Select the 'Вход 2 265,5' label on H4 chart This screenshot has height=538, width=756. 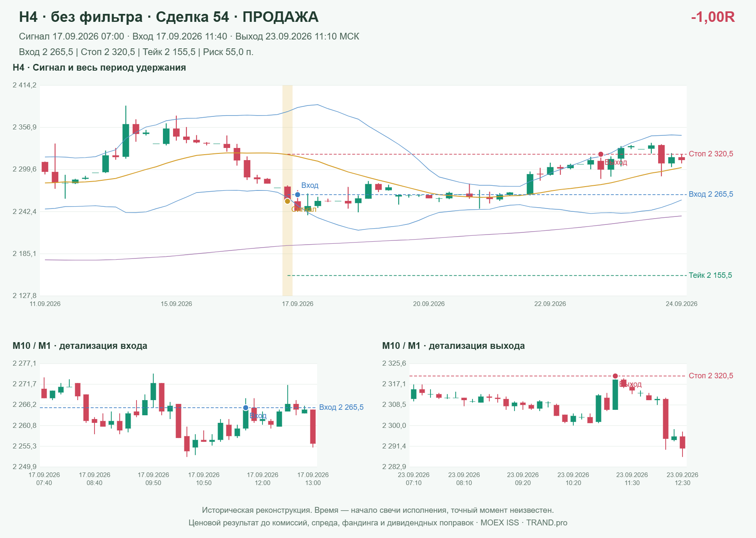pos(711,194)
